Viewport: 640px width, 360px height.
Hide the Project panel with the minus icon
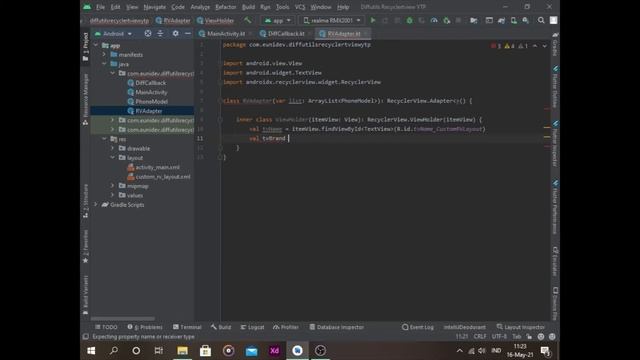click(x=187, y=33)
